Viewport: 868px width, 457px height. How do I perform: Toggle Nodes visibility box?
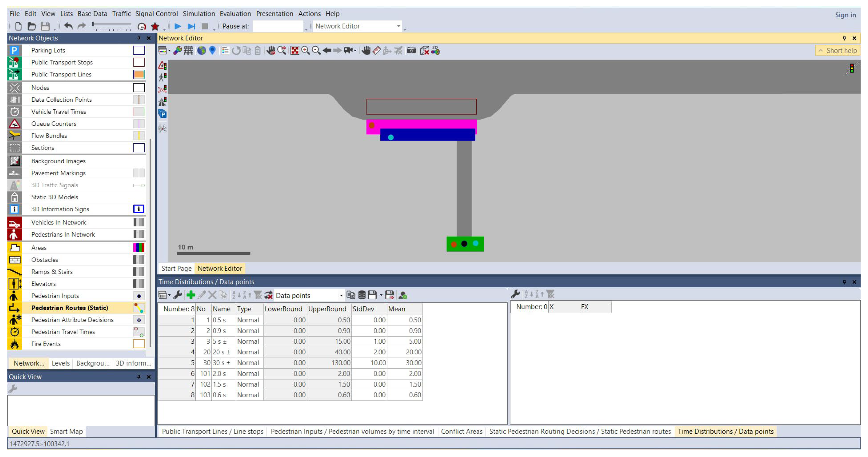click(x=139, y=88)
